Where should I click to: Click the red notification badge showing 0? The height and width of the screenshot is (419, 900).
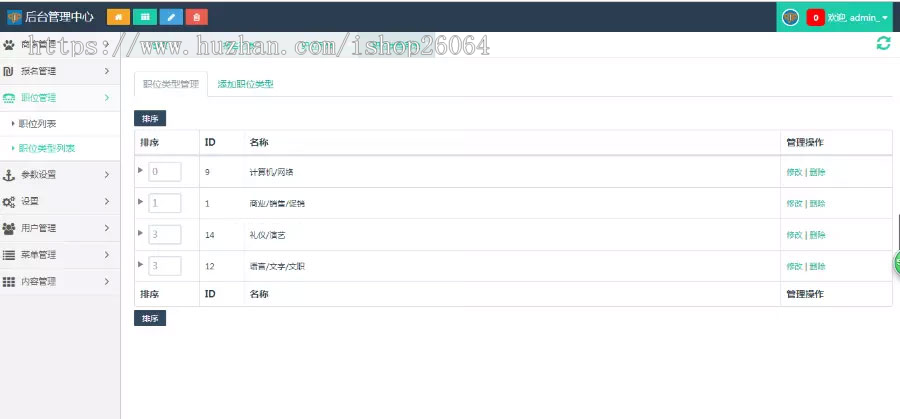coord(815,18)
